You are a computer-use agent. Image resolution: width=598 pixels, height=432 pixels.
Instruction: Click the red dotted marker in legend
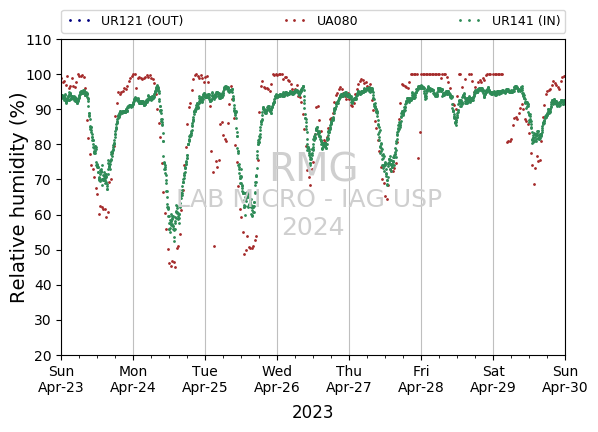(295, 21)
